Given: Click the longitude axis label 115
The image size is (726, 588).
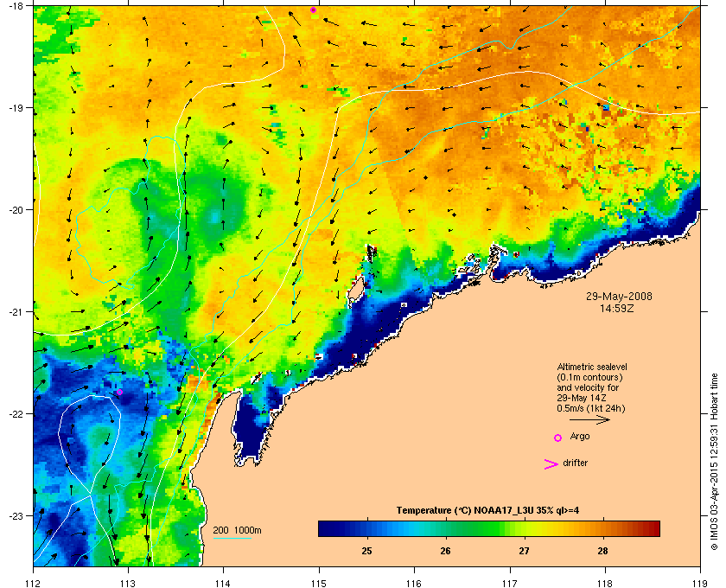Looking at the screenshot, I should 319,583.
